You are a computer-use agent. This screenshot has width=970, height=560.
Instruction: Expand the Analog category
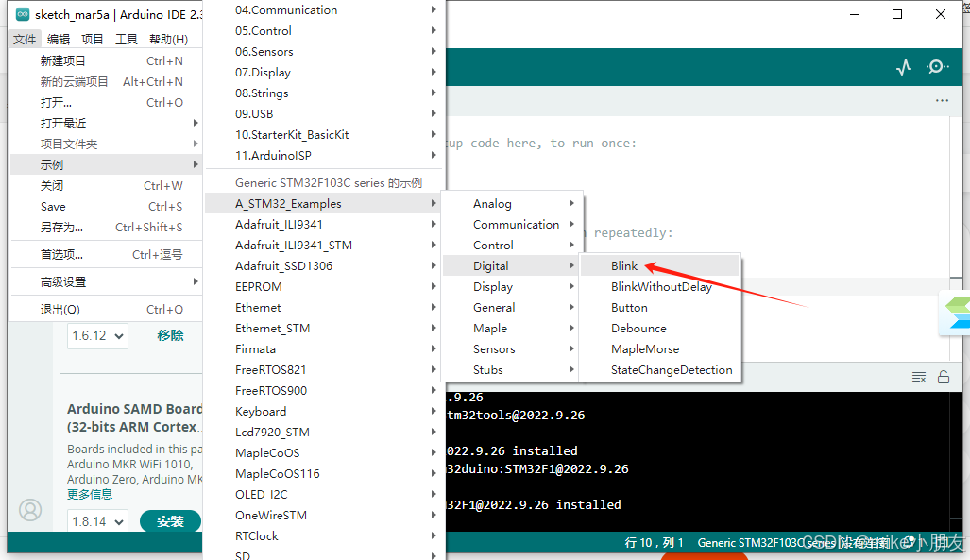512,204
